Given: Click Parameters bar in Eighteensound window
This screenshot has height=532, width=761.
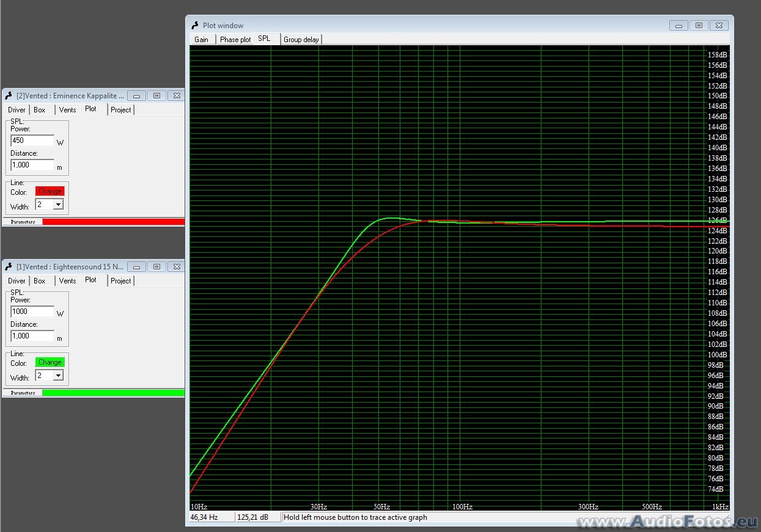Looking at the screenshot, I should tap(23, 393).
